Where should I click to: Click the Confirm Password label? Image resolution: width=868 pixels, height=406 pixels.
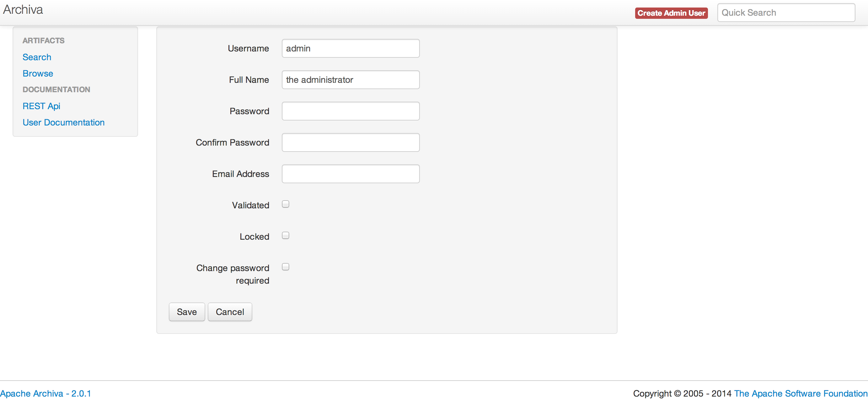233,142
